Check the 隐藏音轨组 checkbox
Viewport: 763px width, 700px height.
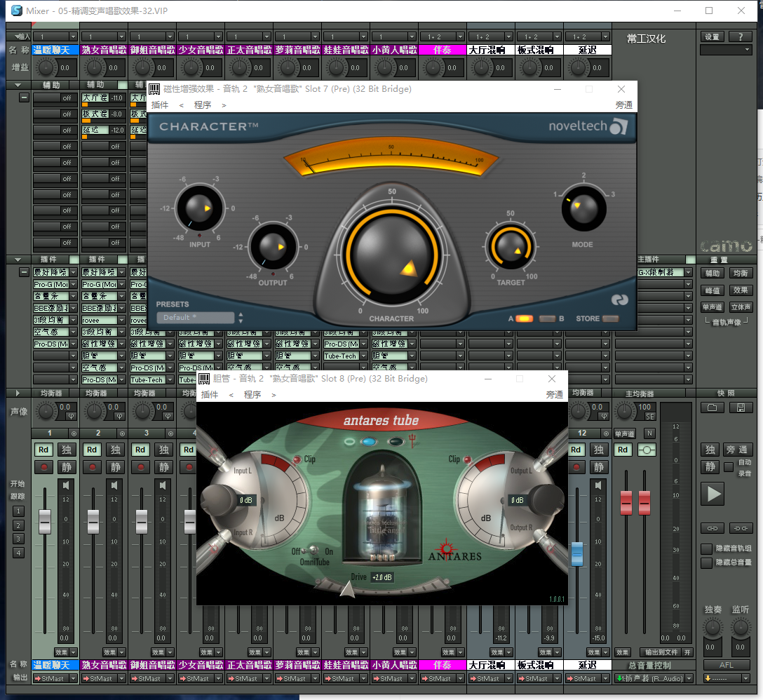pyautogui.click(x=707, y=548)
